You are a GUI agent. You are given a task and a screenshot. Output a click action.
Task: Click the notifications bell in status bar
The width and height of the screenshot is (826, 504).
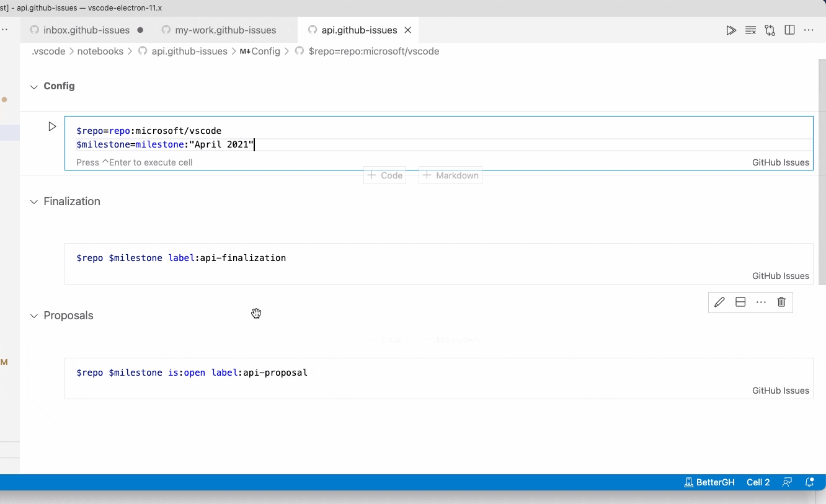point(809,482)
